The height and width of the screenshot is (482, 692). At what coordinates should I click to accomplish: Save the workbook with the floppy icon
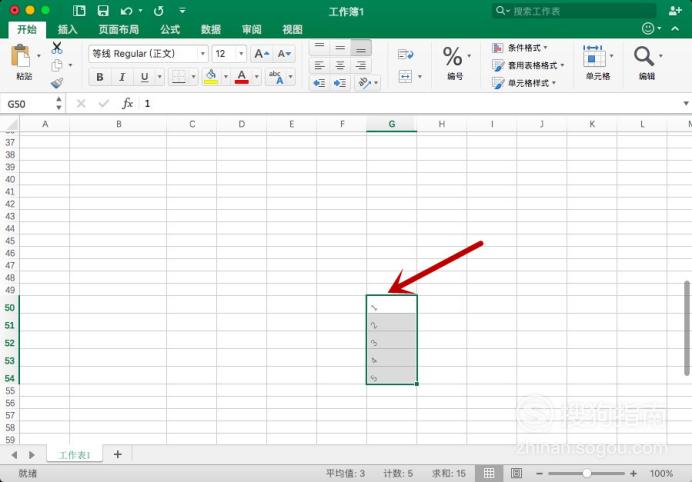pyautogui.click(x=103, y=11)
